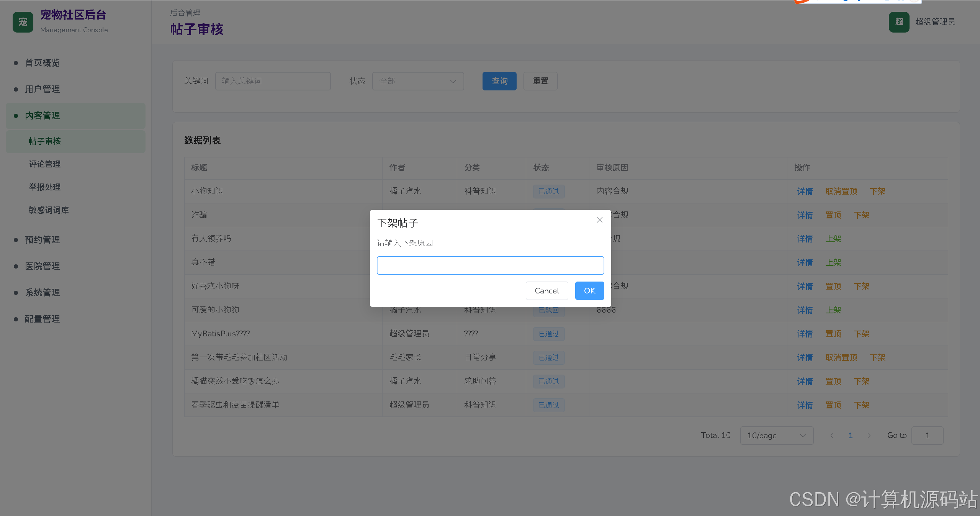Click the 超 user avatar icon
Screen dimensions: 980x516
899,22
